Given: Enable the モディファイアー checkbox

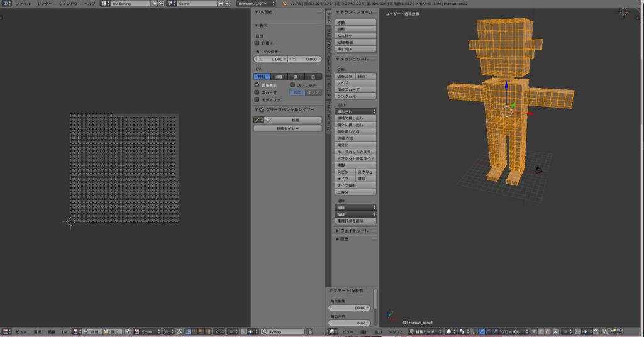Looking at the screenshot, I should click(257, 100).
